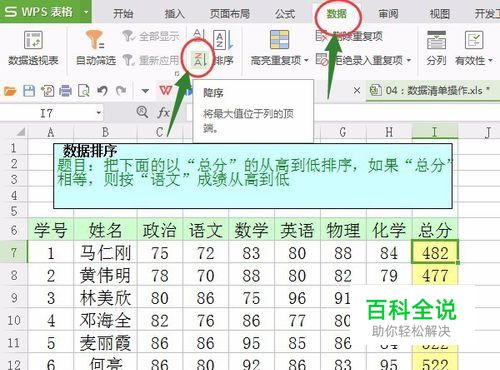
Task: Click the 数据排序 title text box
Action: 253,176
